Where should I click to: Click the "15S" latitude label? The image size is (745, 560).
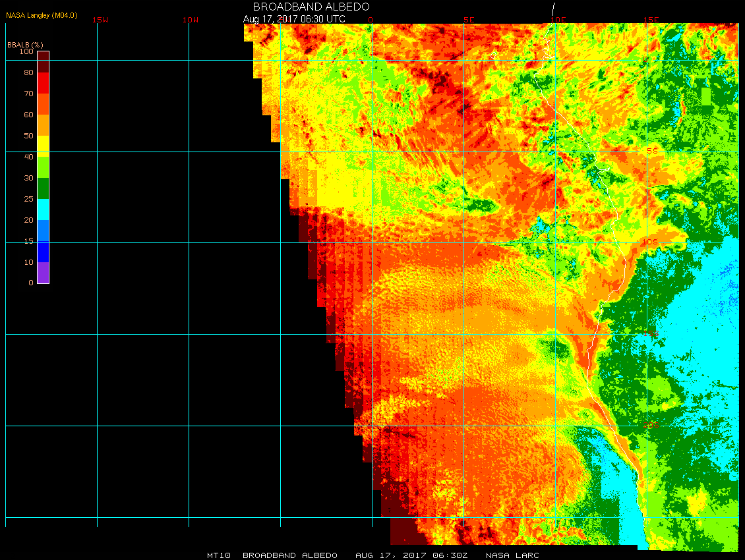(x=651, y=333)
